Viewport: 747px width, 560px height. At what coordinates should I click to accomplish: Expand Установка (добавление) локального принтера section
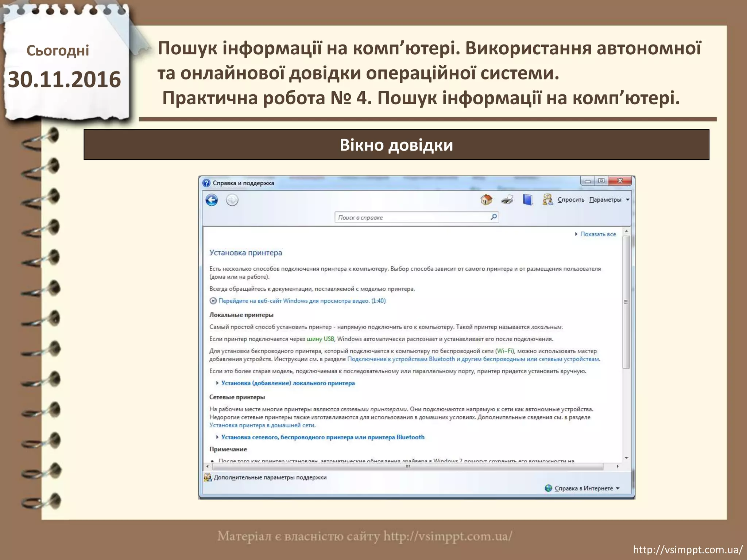coord(287,383)
